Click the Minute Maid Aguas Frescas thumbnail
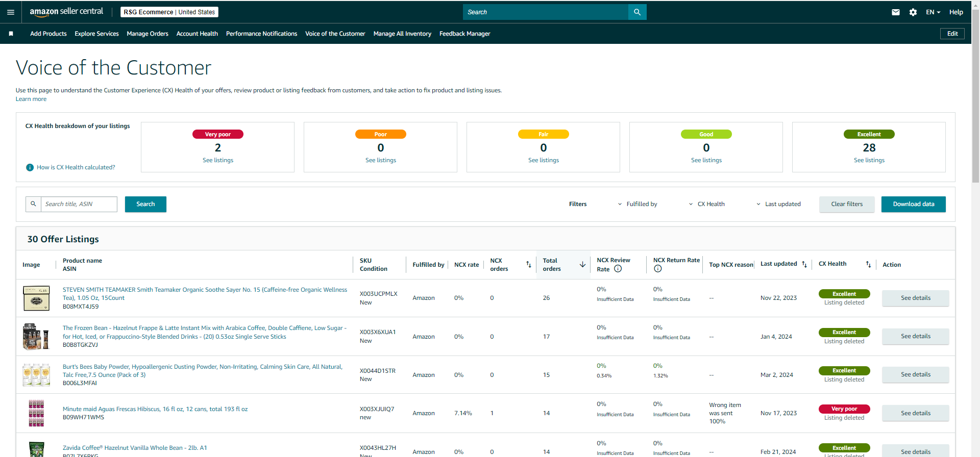 (36, 413)
